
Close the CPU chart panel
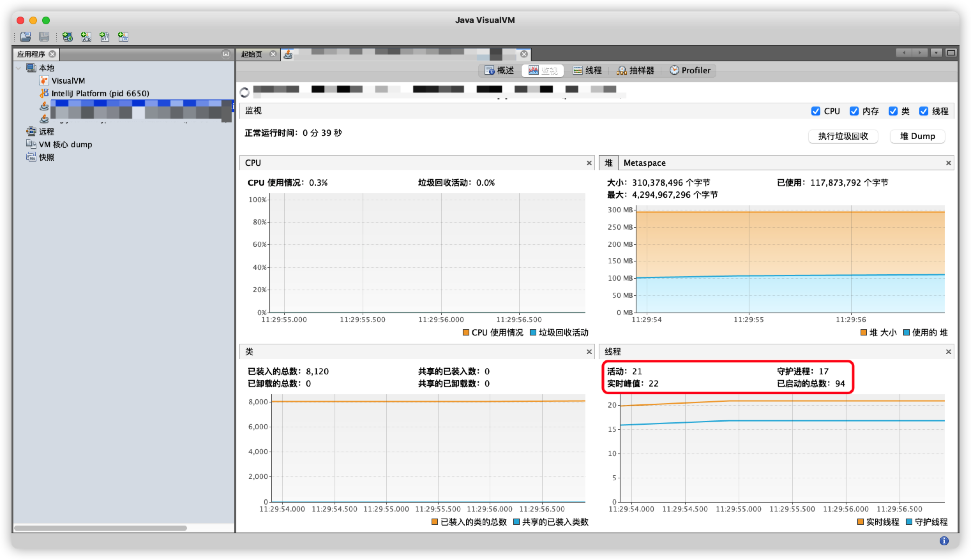coord(589,163)
